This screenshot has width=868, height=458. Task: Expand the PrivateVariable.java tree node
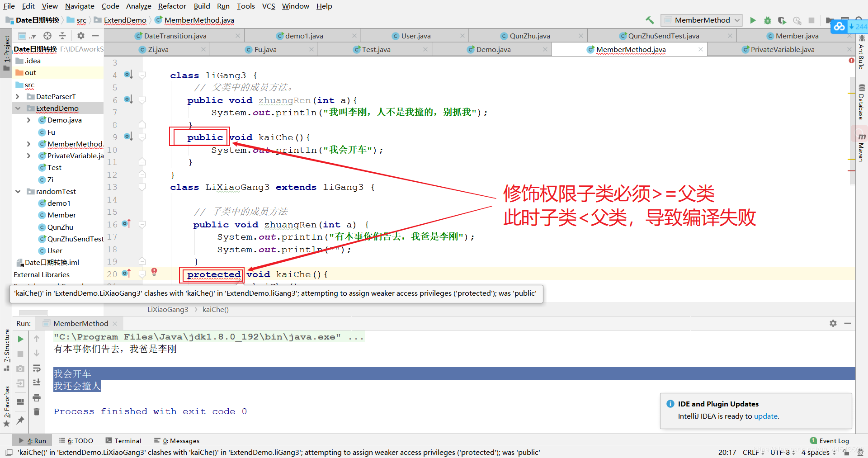pos(28,156)
